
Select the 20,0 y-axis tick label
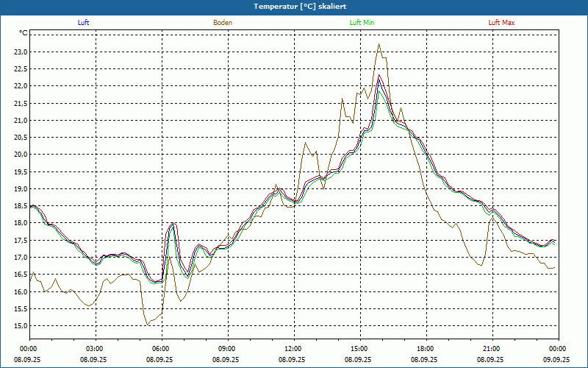click(x=19, y=155)
